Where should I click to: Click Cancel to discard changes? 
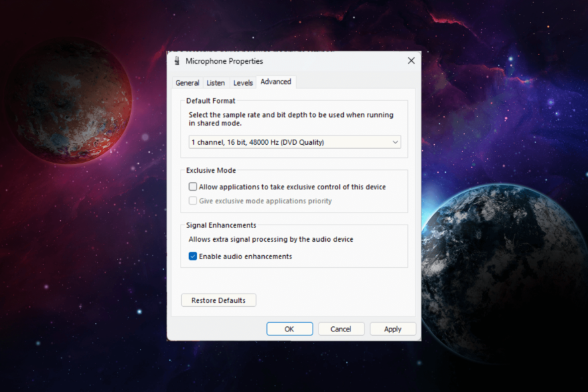pos(341,329)
